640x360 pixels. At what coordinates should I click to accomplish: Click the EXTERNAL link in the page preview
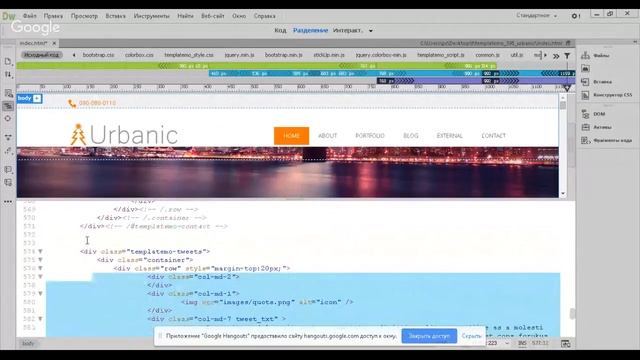[x=449, y=136]
